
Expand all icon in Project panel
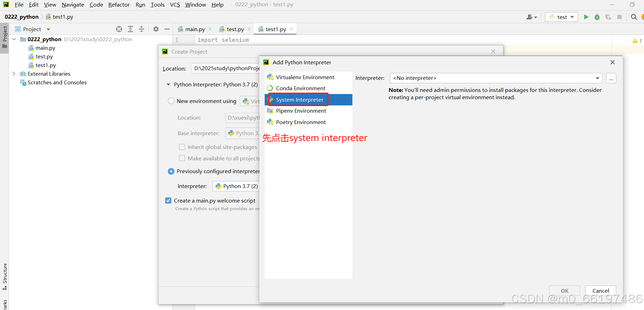tap(130, 29)
